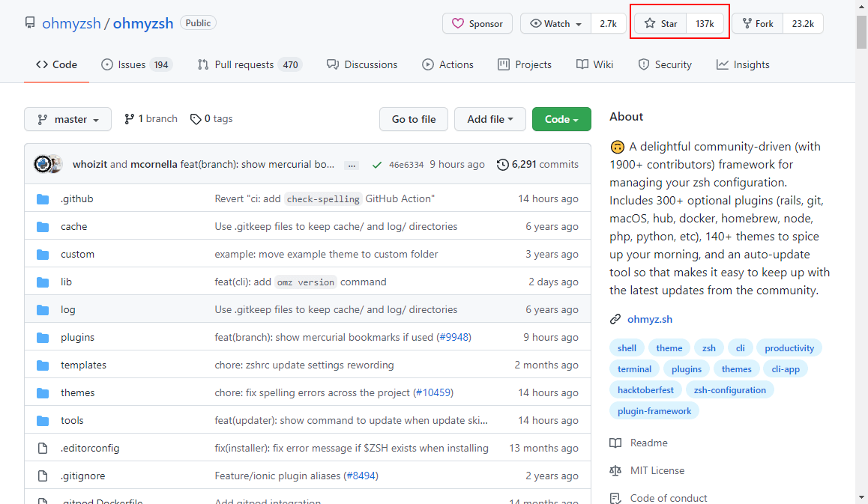Open pull request #9948 link
The height and width of the screenshot is (504, 868).
(453, 337)
